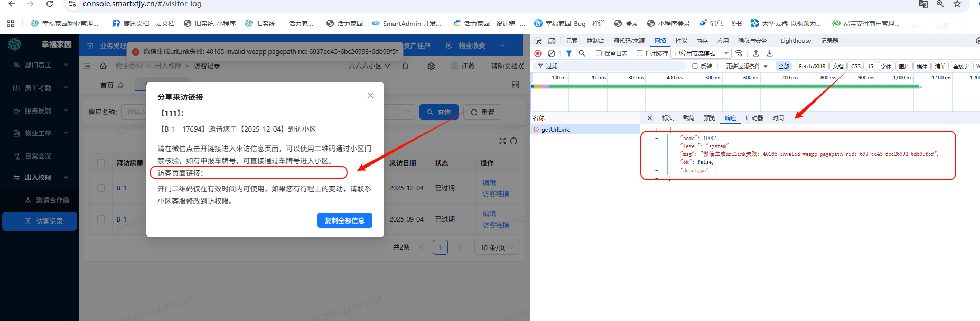Enable the 保留日志 checkbox
This screenshot has width=980, height=321.
(x=599, y=53)
